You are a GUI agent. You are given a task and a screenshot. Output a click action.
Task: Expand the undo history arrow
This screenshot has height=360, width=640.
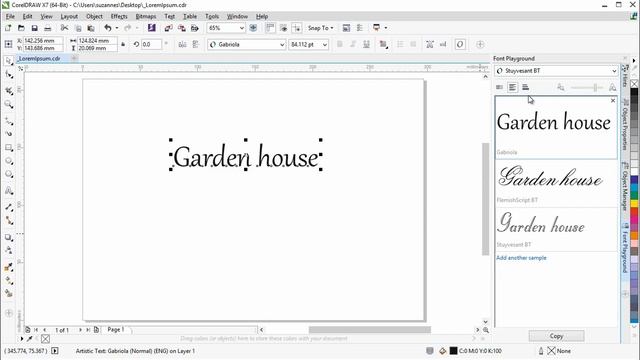click(117, 28)
